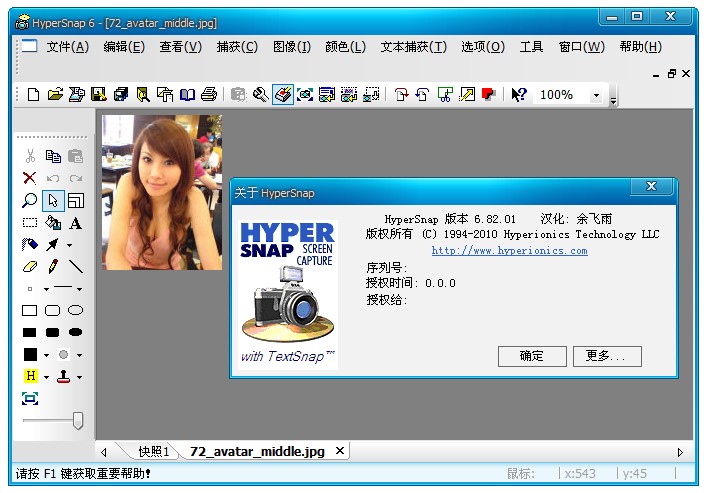Viewport: 704px width, 493px height.
Task: Select the unfilled ellipse shape tool
Action: click(x=75, y=311)
